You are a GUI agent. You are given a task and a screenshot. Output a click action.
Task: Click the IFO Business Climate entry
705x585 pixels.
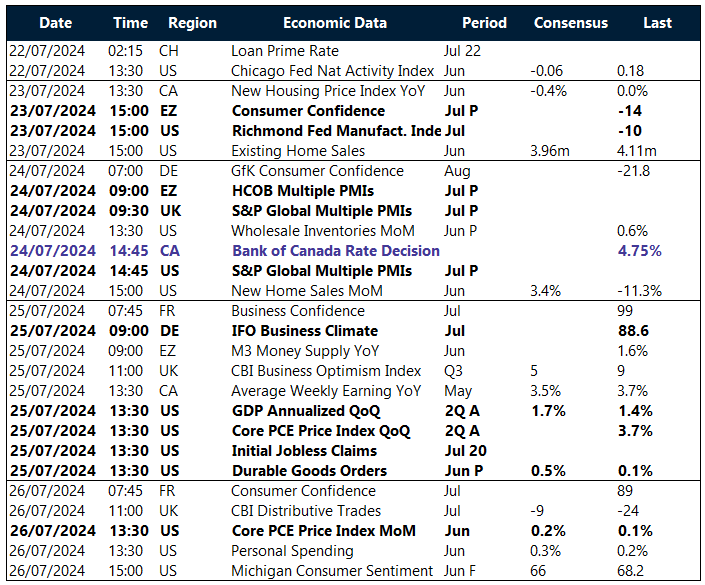click(x=304, y=330)
